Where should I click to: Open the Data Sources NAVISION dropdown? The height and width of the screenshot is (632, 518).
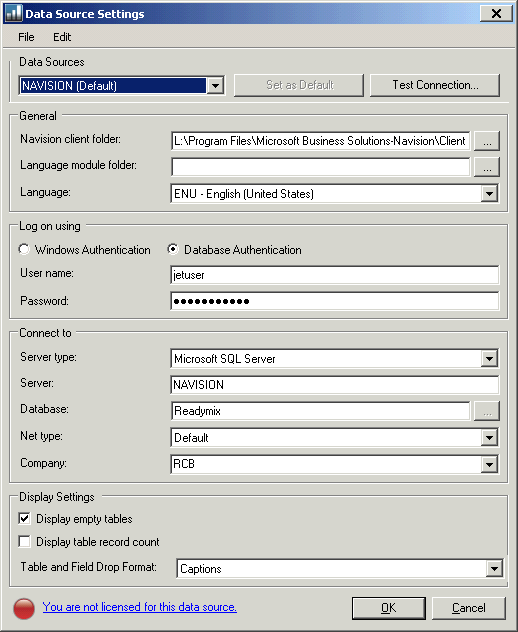point(215,85)
